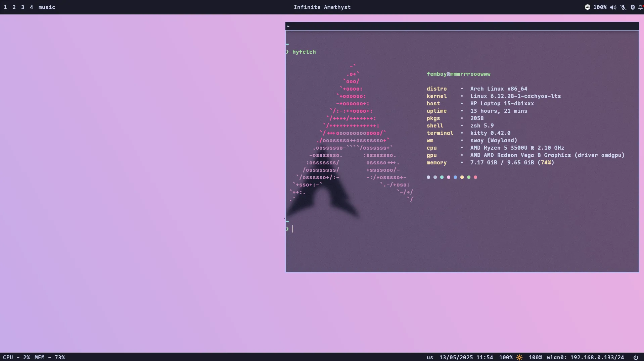Switch to workspace 2

coord(14,7)
